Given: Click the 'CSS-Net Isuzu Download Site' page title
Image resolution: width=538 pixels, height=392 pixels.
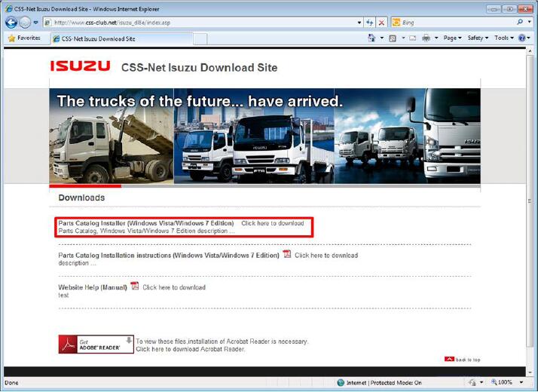Looking at the screenshot, I should click(x=200, y=68).
